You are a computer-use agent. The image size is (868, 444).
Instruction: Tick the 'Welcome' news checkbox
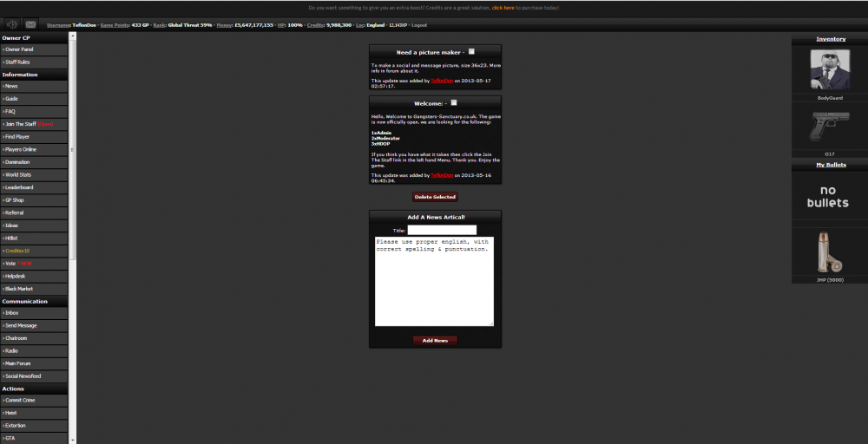[454, 103]
